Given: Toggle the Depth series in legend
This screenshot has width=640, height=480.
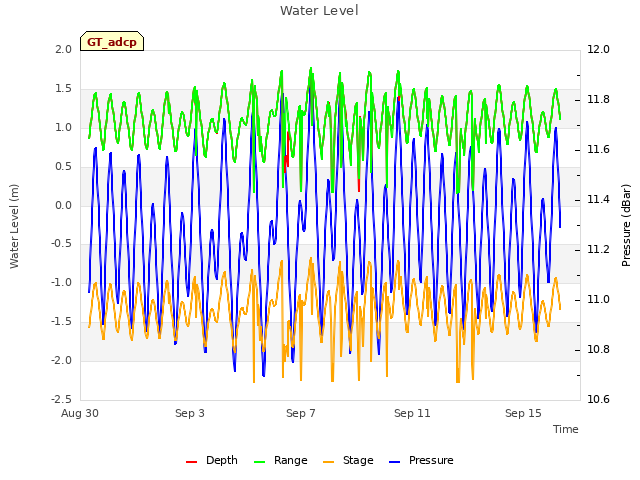Looking at the screenshot, I should 211,460.
